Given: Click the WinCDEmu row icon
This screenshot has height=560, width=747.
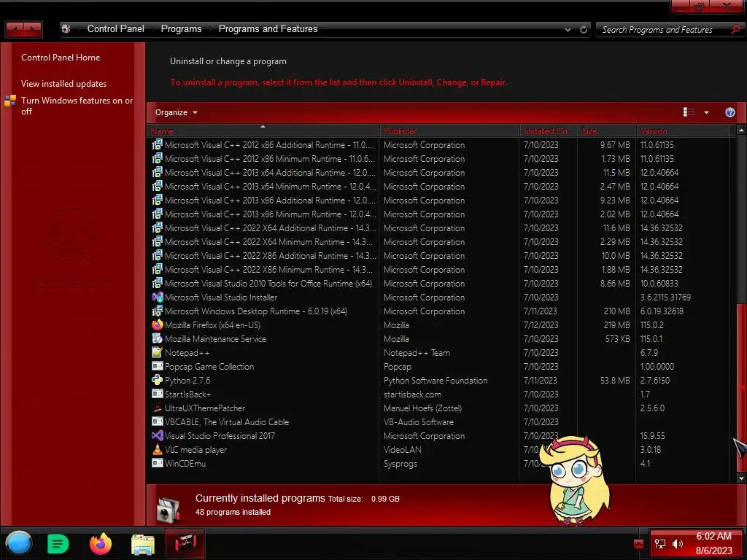Looking at the screenshot, I should tap(158, 463).
